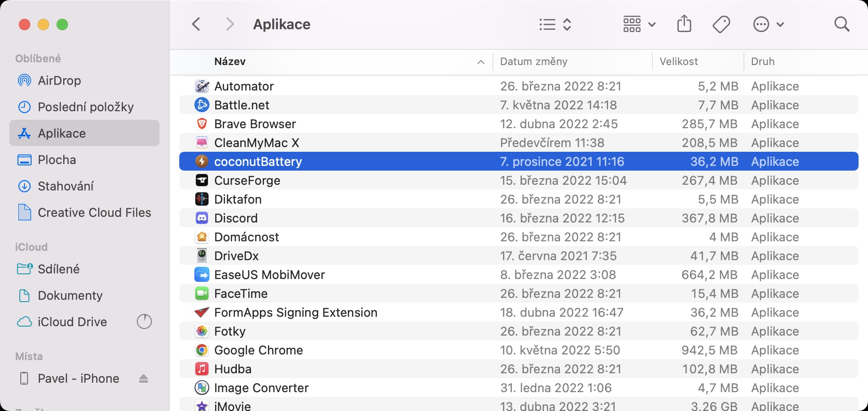The image size is (868, 411).
Task: Click the Search magnifier icon
Action: coord(842,24)
